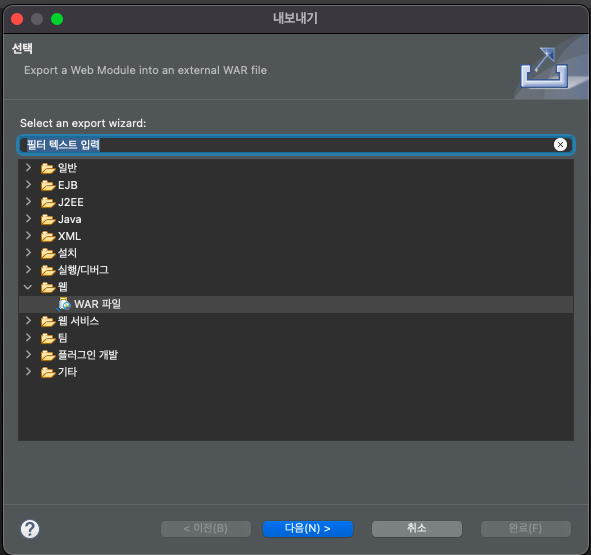Expand the Java category
Viewport: 591px width, 555px height.
[28, 218]
